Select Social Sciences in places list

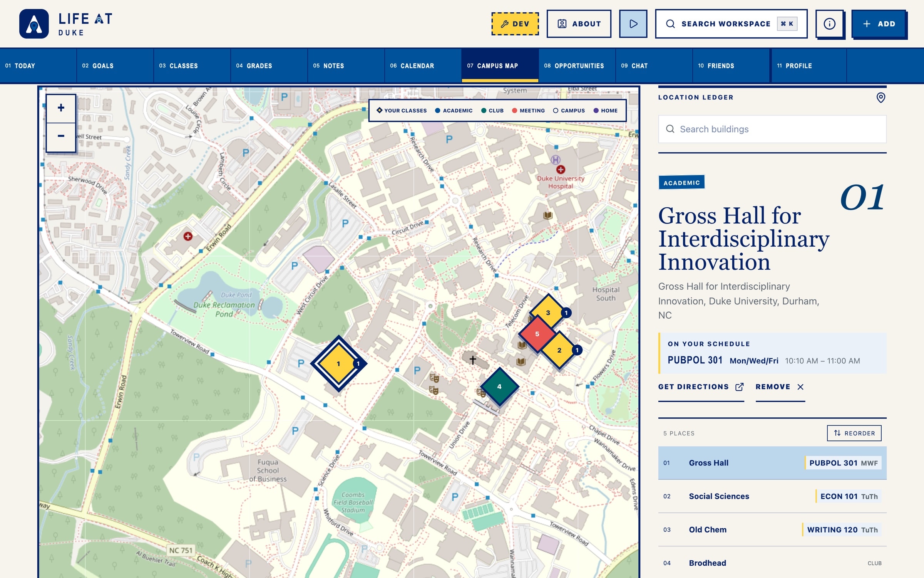click(x=772, y=496)
